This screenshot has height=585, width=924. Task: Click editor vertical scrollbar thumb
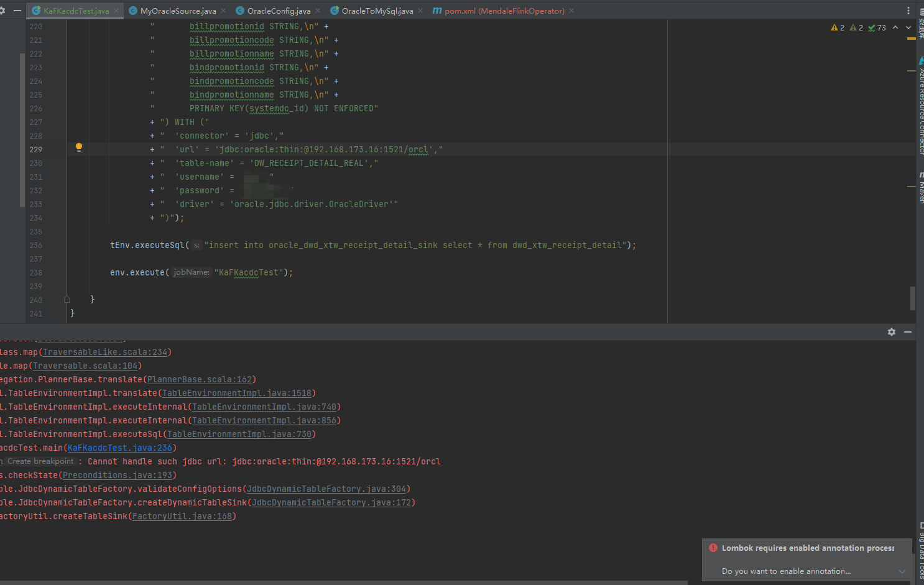[912, 298]
